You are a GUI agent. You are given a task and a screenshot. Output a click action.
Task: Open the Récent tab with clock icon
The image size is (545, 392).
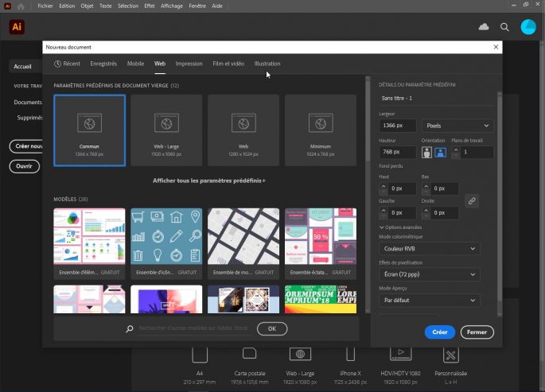click(67, 64)
